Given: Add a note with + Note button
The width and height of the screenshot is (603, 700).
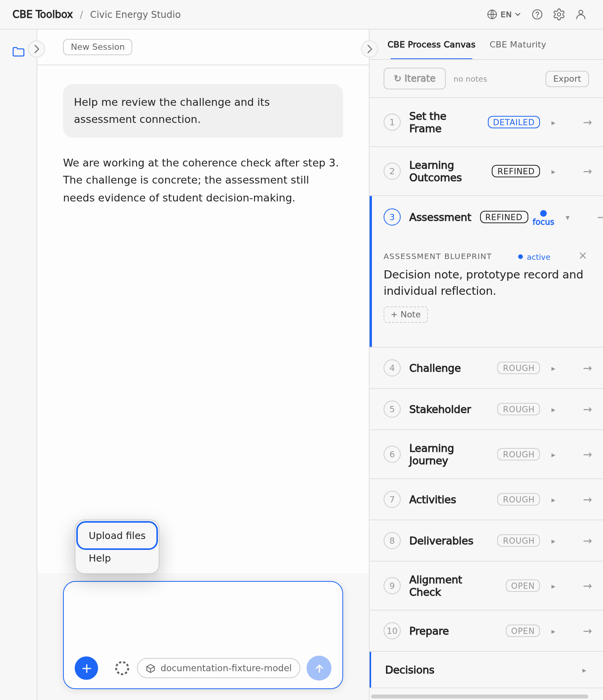Looking at the screenshot, I should click(406, 315).
